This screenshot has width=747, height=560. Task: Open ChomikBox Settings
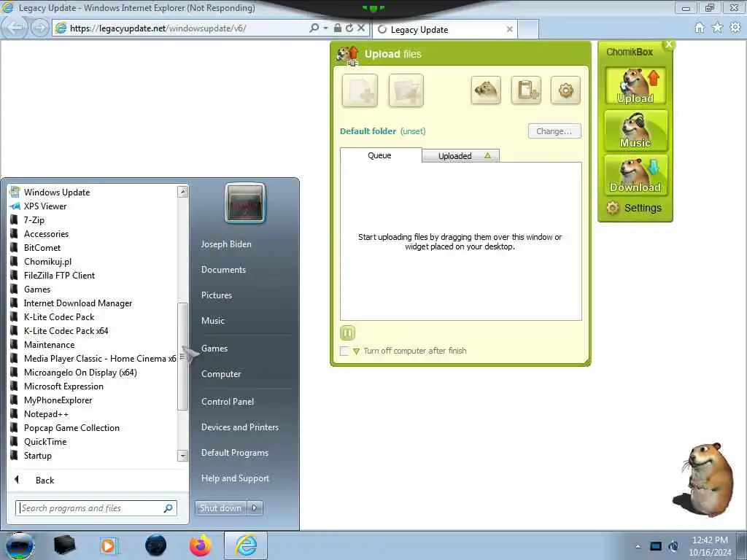point(634,208)
